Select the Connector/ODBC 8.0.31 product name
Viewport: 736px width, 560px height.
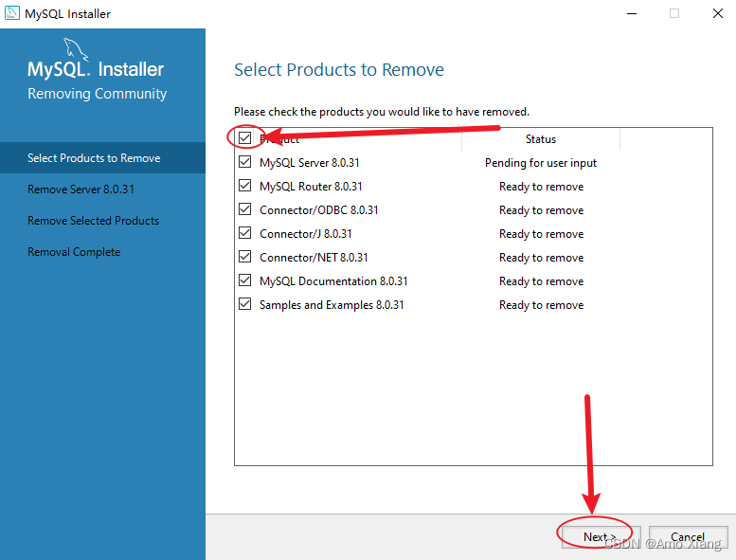(318, 209)
